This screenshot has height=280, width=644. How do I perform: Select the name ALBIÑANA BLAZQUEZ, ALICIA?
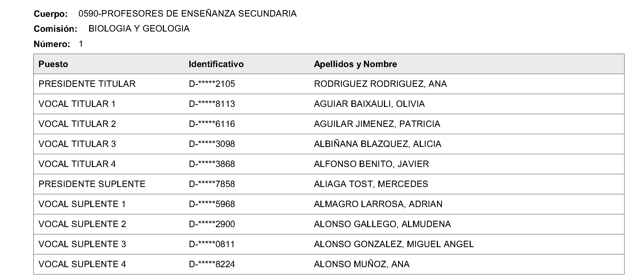378,144
